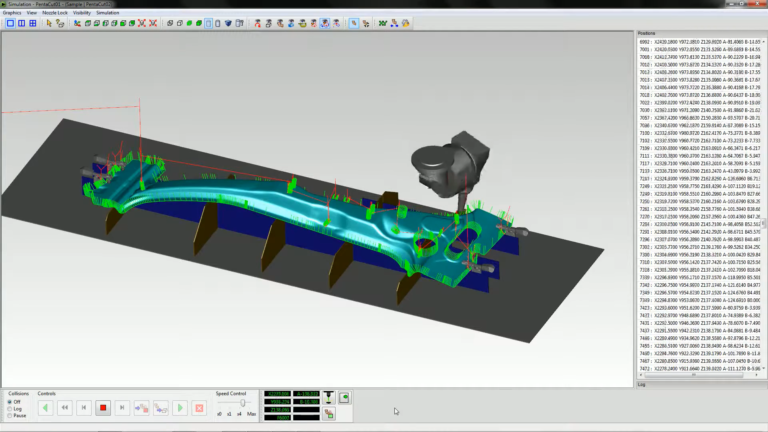Open the Visibility menu

[82, 13]
